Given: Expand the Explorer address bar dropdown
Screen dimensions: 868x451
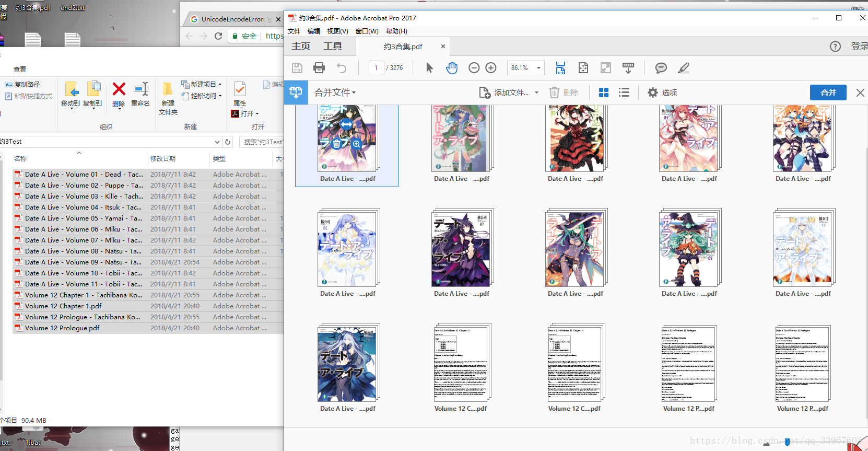Looking at the screenshot, I should tap(217, 142).
